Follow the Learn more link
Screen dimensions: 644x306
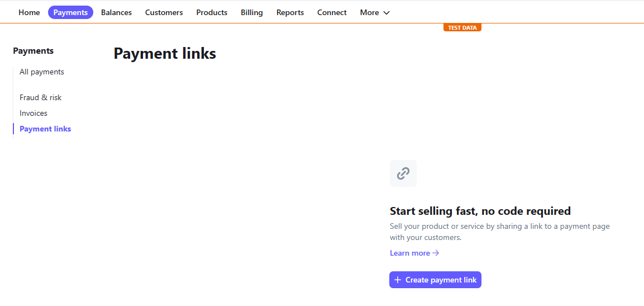[414, 253]
